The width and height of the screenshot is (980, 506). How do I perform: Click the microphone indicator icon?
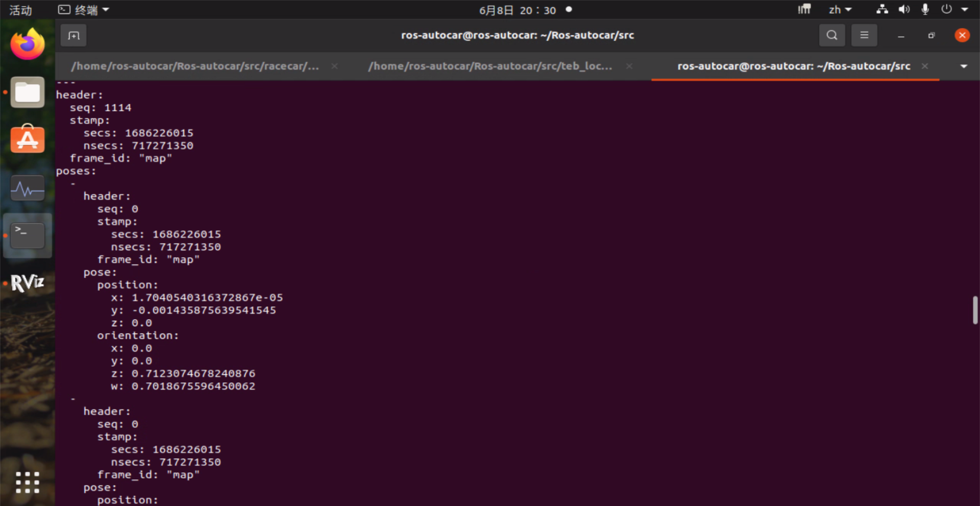(x=925, y=10)
